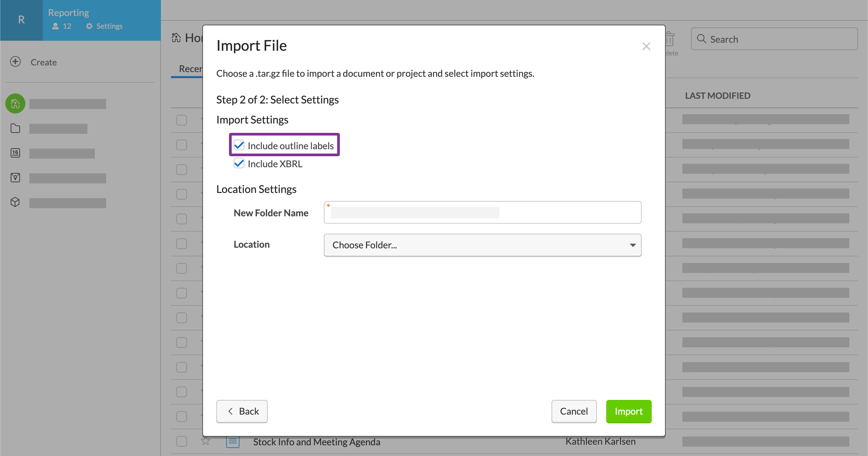Image resolution: width=868 pixels, height=456 pixels.
Task: Open the green Home icon in sidebar
Action: coord(15,103)
